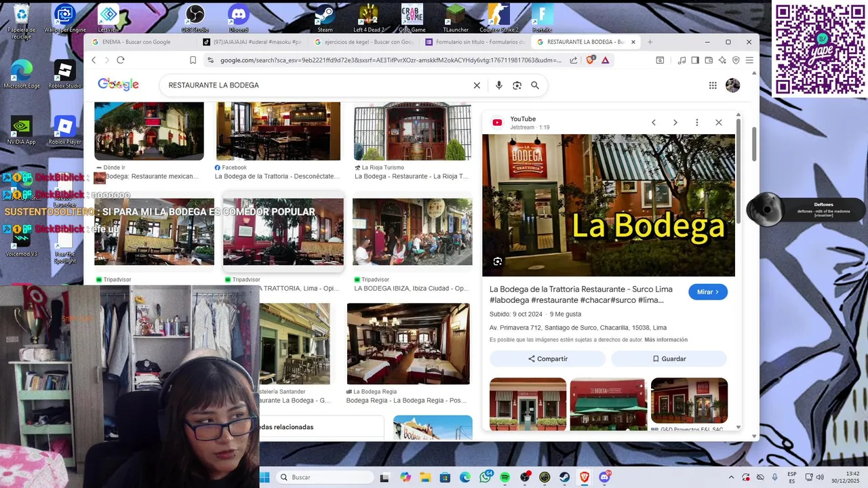Click the magnifying glass search button
This screenshot has width=868, height=488.
[535, 85]
